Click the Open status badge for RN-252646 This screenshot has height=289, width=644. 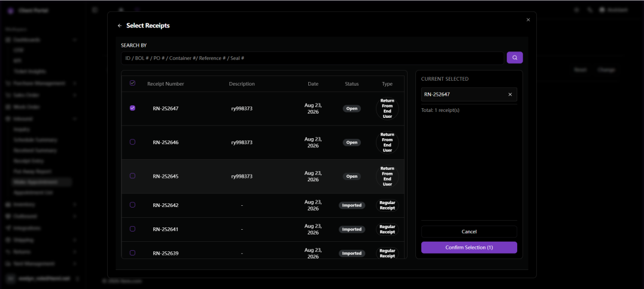pyautogui.click(x=352, y=142)
